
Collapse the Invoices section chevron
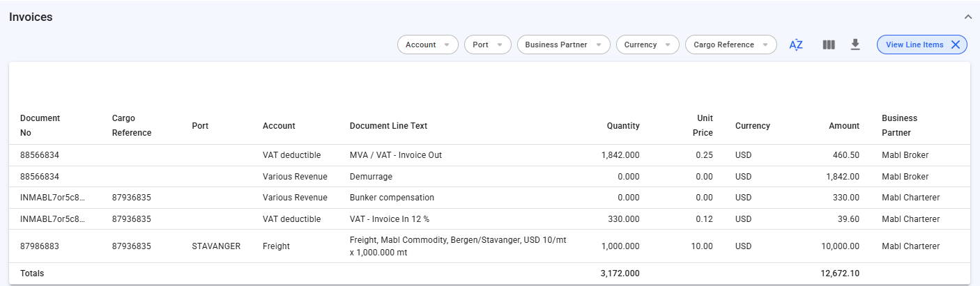click(967, 17)
